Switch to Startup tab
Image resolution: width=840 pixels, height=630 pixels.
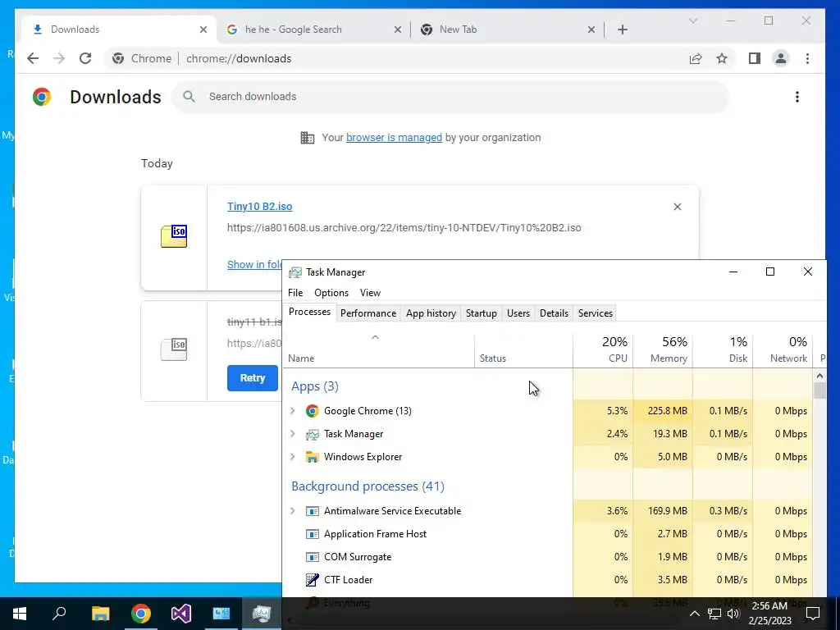481,313
